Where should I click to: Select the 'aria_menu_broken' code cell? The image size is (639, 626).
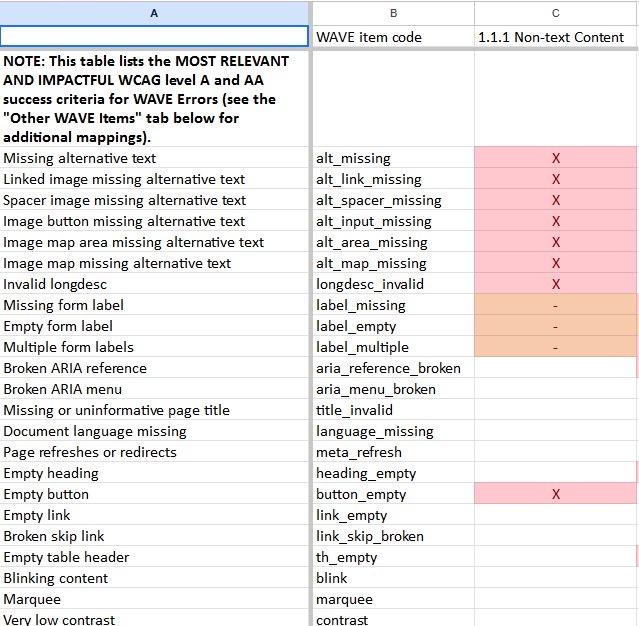(393, 389)
